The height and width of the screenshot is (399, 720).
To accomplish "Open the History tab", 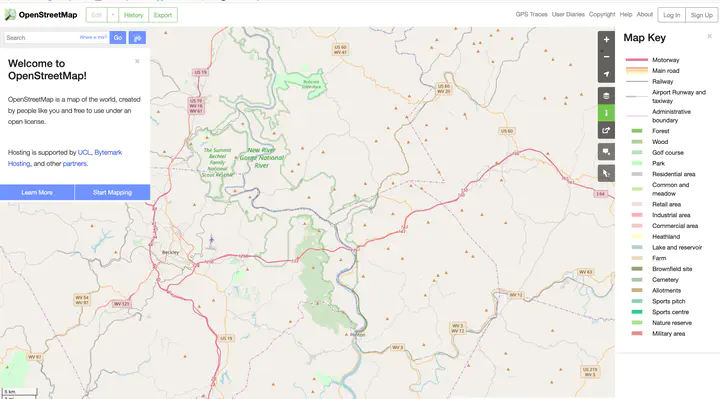I will pyautogui.click(x=134, y=15).
